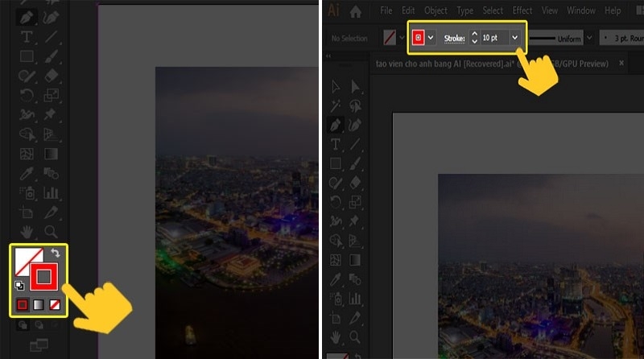Image resolution: width=644 pixels, height=359 pixels.
Task: Choose Paintbrush tool in left screenshot
Action: (x=51, y=56)
